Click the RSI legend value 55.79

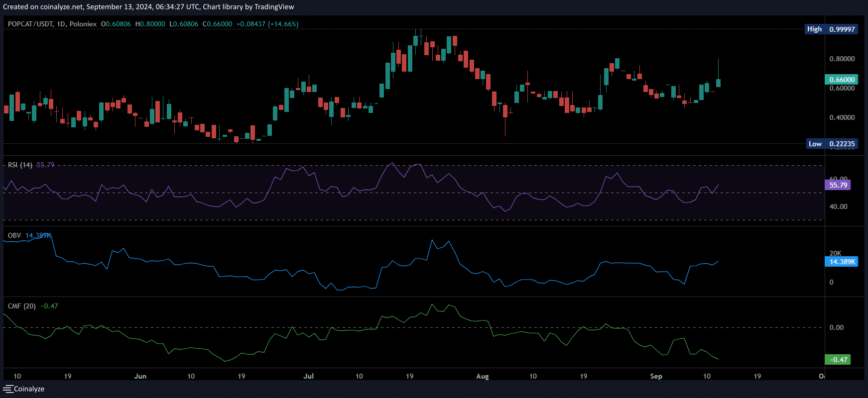[46, 165]
